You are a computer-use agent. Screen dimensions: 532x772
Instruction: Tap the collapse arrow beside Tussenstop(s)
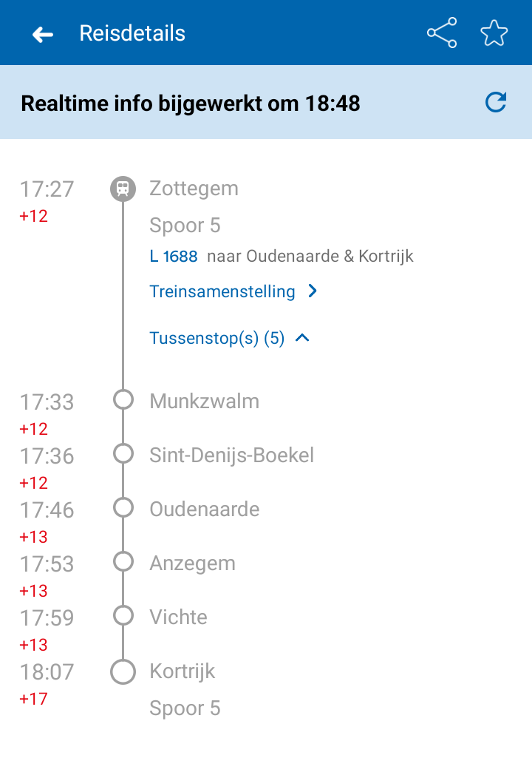pyautogui.click(x=302, y=339)
